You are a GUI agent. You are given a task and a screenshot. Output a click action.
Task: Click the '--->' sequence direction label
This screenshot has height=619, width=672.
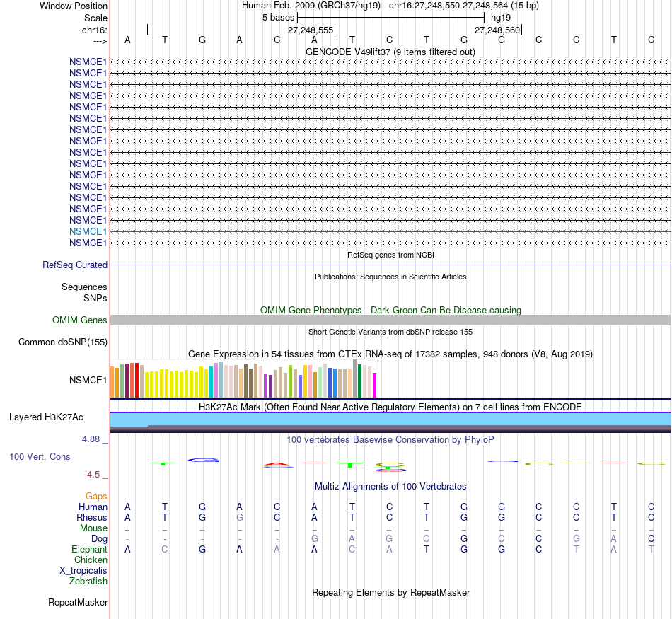point(100,41)
